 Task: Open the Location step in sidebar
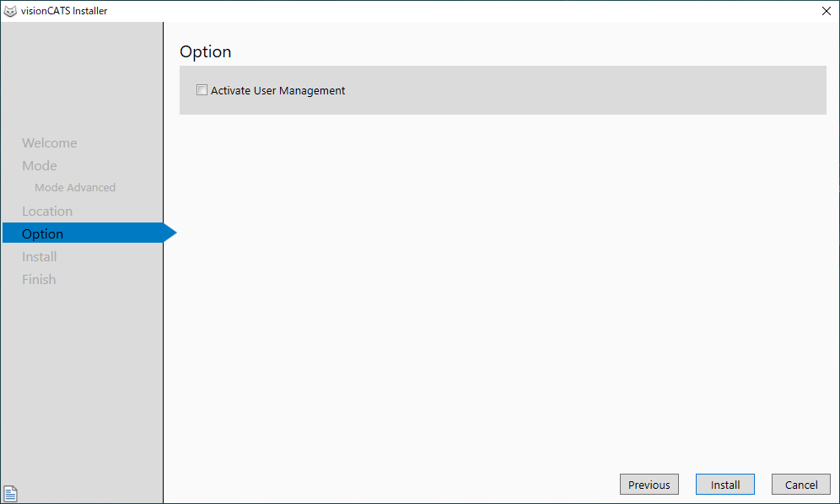[x=47, y=212]
